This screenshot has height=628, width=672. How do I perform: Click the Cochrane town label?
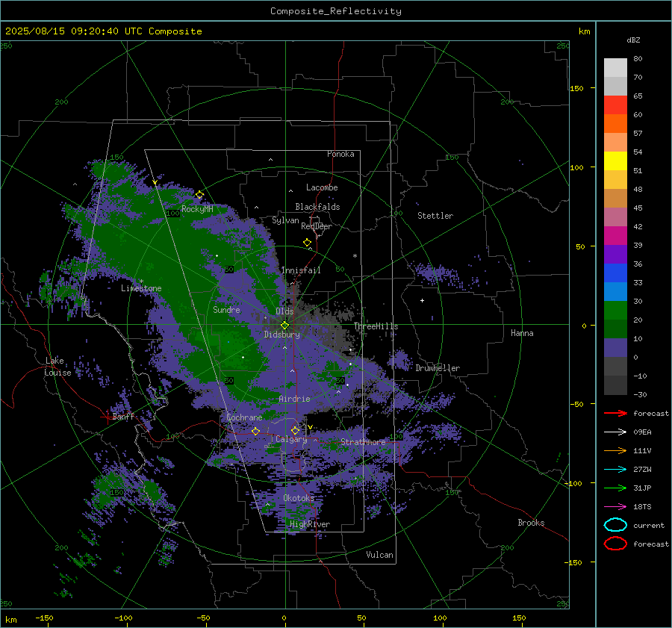click(244, 417)
